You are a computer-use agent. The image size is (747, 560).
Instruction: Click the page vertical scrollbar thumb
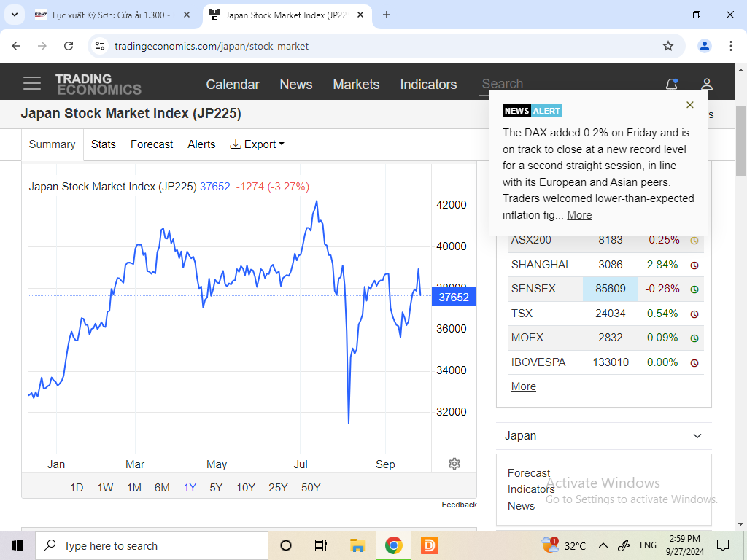740,141
